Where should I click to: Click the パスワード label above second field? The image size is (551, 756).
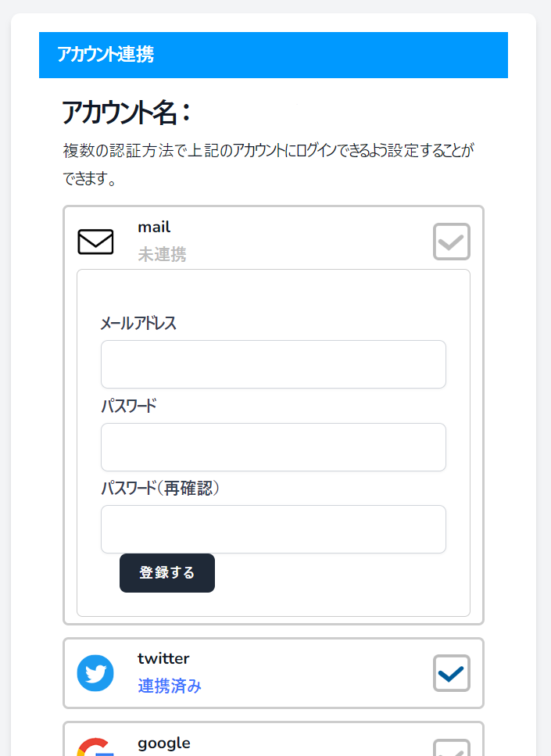point(128,407)
